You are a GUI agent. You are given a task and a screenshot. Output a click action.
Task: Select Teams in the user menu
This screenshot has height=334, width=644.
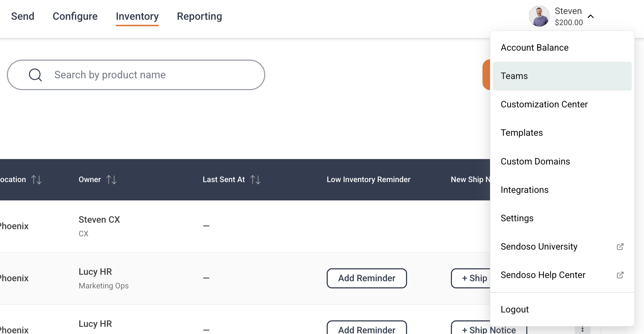tap(562, 76)
